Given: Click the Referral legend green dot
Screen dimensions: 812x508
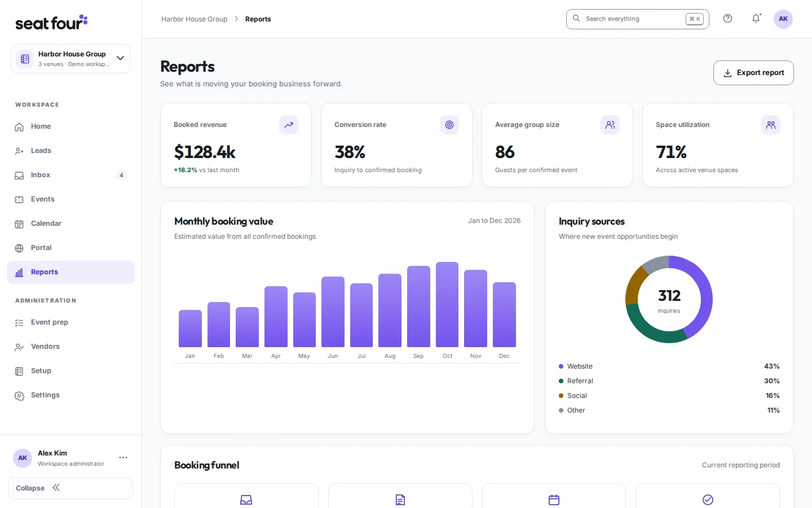Looking at the screenshot, I should [x=561, y=381].
